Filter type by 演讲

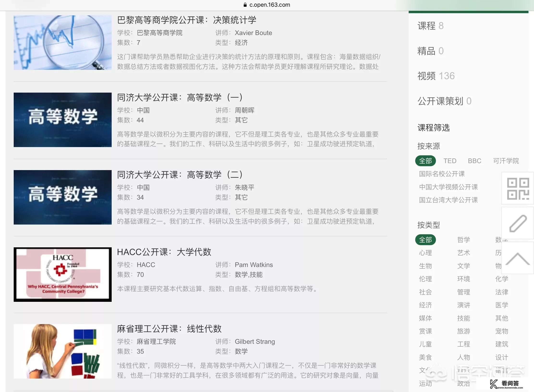tap(464, 305)
